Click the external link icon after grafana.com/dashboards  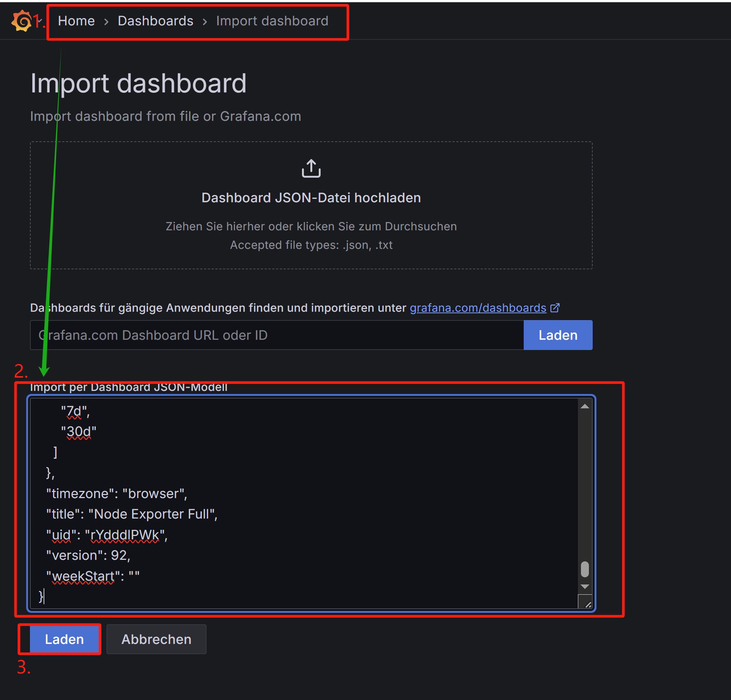point(555,308)
